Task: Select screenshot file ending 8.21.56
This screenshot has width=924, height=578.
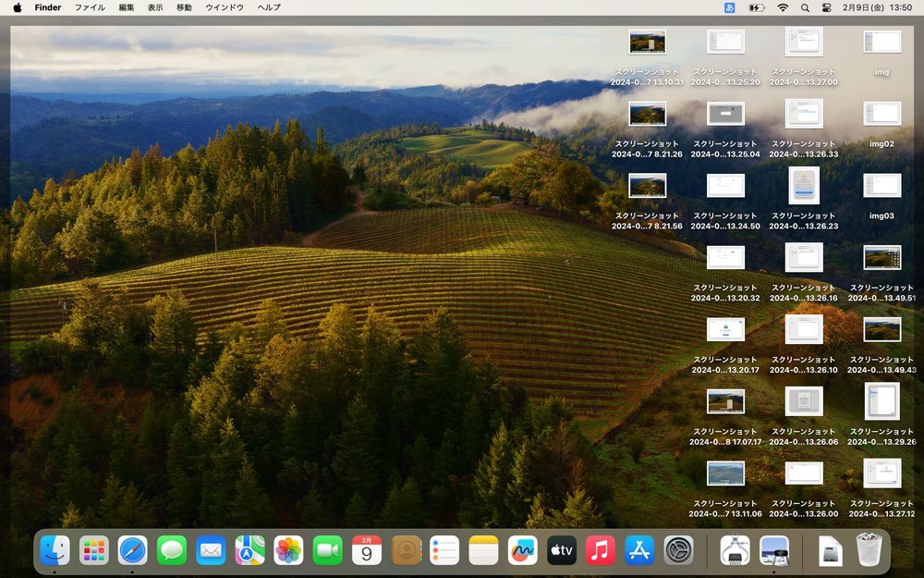Action: click(x=647, y=186)
